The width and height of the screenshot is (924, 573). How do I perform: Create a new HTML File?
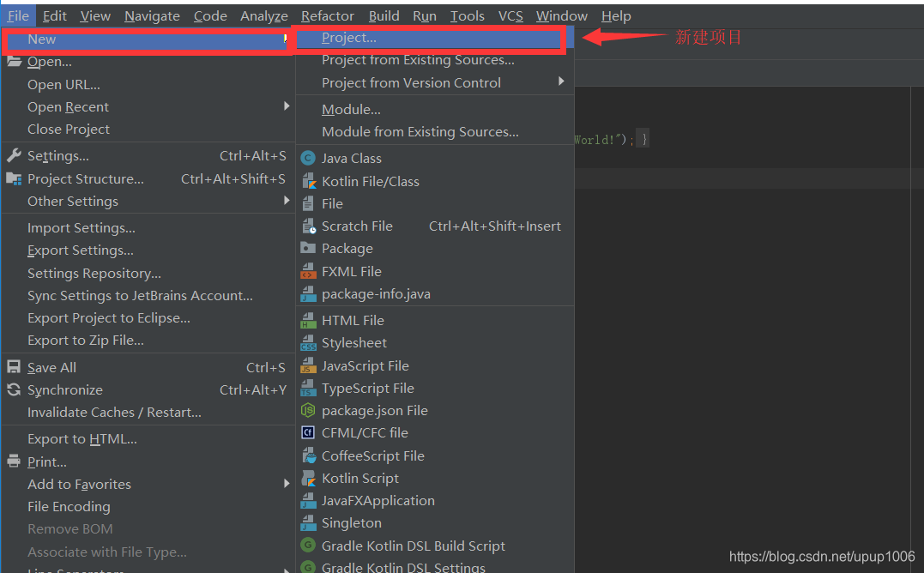[x=351, y=320]
